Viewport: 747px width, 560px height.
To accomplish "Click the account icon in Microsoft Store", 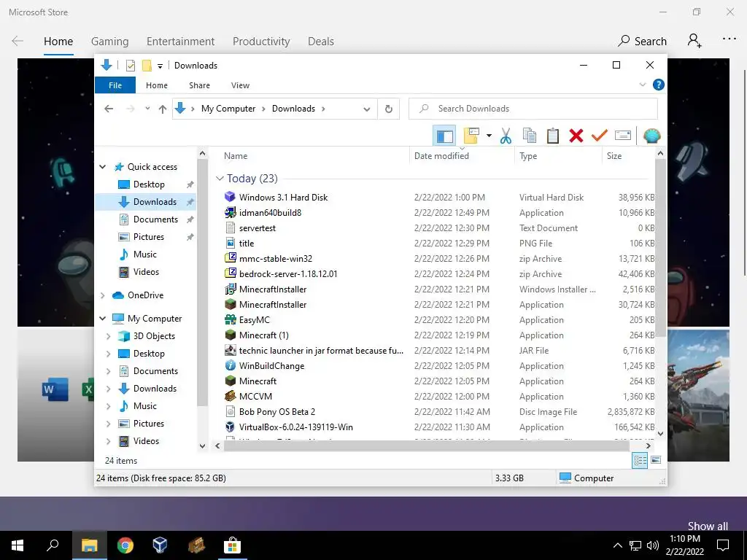I will point(694,41).
